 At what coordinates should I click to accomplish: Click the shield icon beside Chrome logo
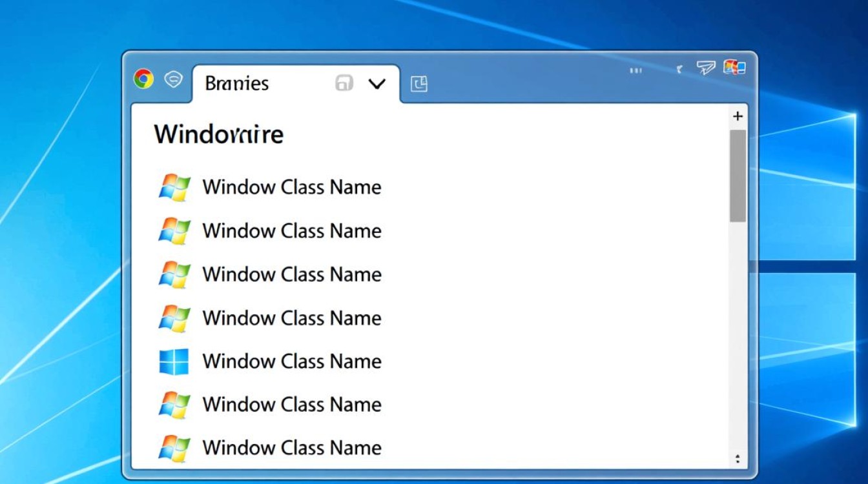pyautogui.click(x=173, y=79)
